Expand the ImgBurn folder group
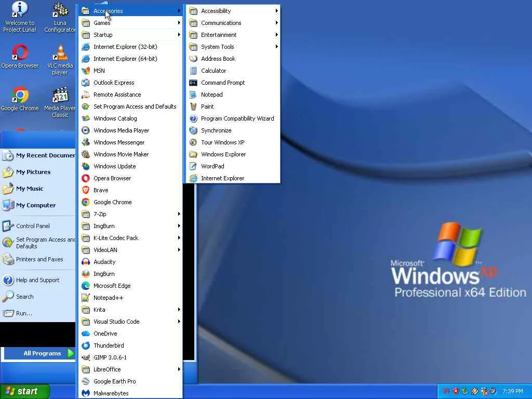 [130, 226]
